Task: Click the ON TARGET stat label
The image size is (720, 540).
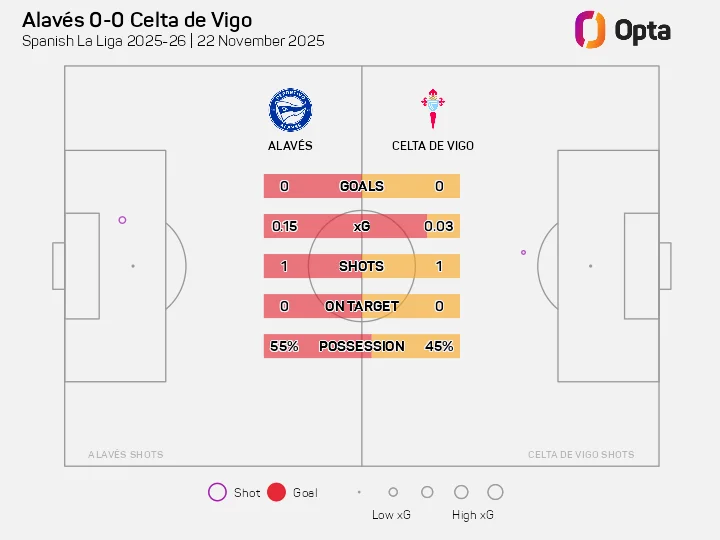Action: click(361, 306)
